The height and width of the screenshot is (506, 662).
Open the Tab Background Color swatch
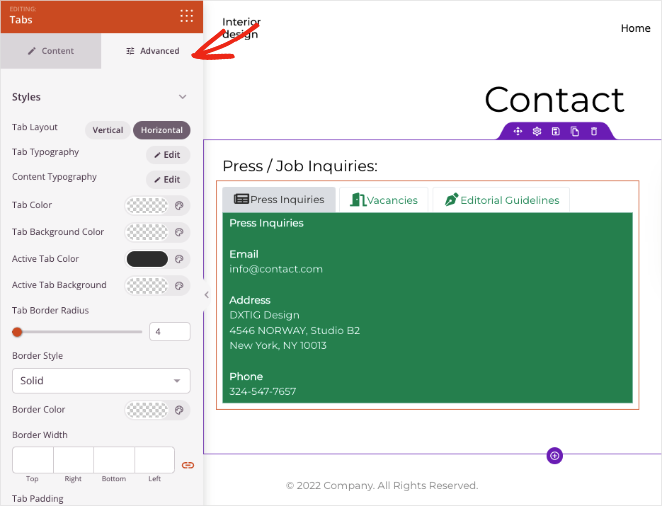(x=147, y=232)
